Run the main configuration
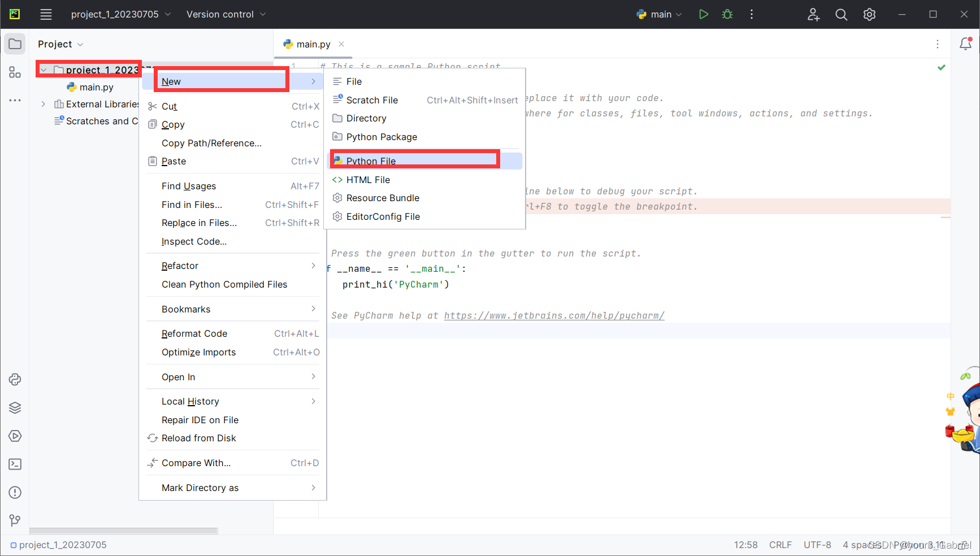Viewport: 980px width, 556px height. point(704,14)
